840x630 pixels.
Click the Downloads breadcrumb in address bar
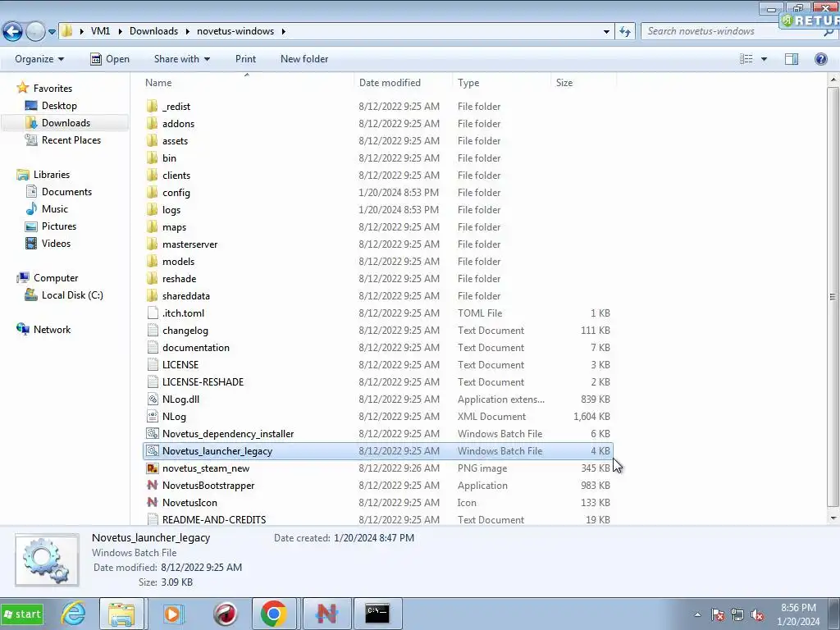(153, 31)
